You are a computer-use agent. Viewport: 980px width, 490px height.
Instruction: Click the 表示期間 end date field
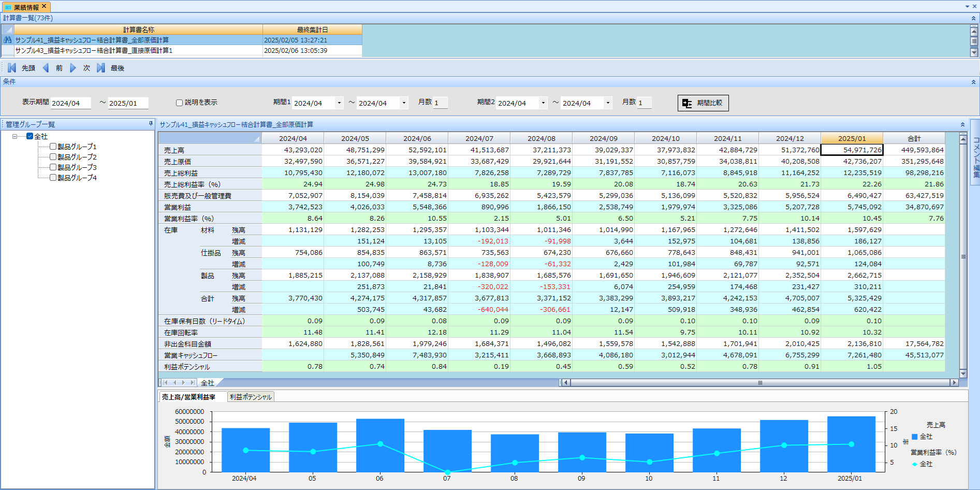coord(128,103)
